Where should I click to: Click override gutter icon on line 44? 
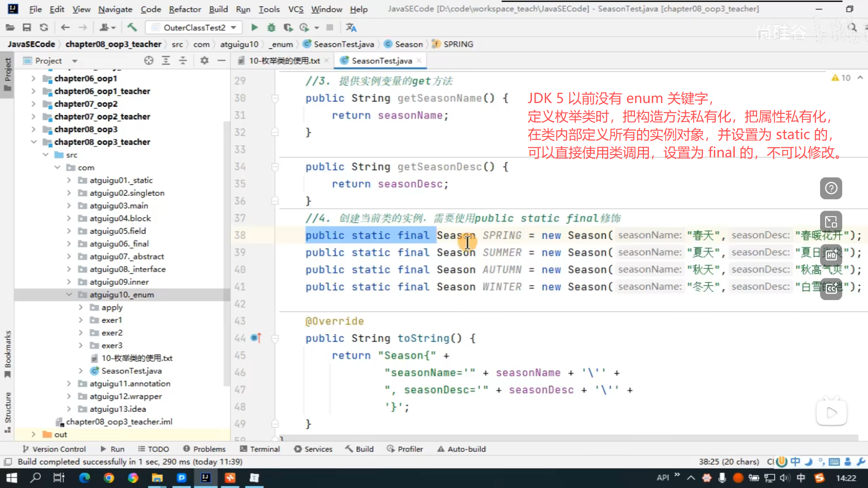click(256, 338)
